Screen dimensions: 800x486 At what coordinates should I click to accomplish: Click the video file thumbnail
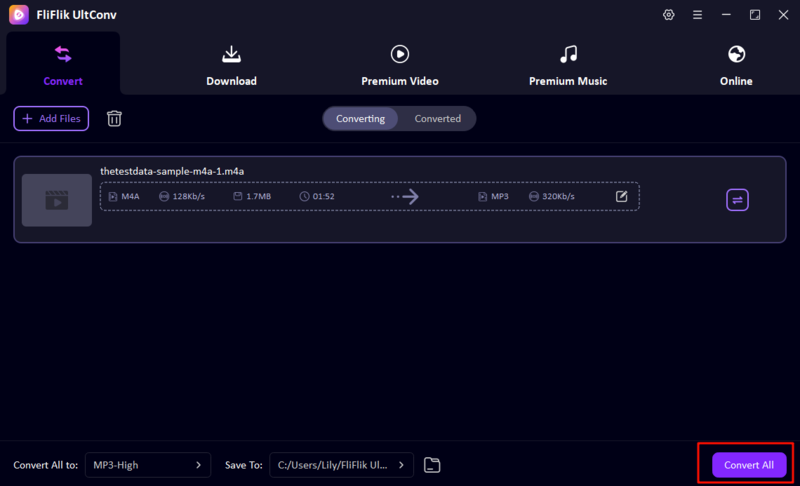(57, 200)
